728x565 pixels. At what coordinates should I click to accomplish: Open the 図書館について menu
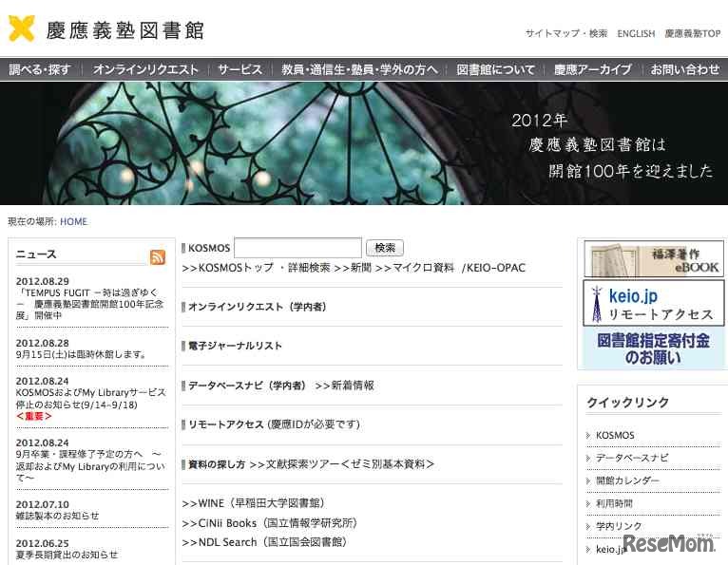click(x=495, y=69)
